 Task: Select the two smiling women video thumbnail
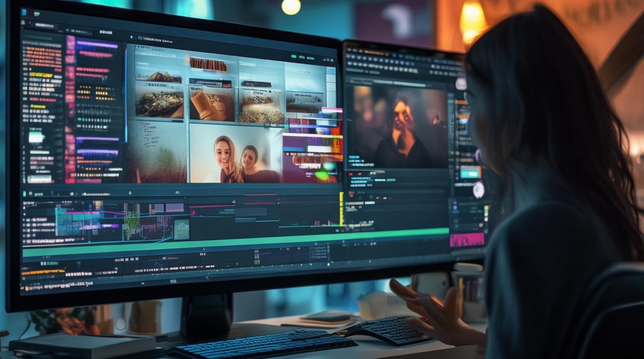point(236,153)
